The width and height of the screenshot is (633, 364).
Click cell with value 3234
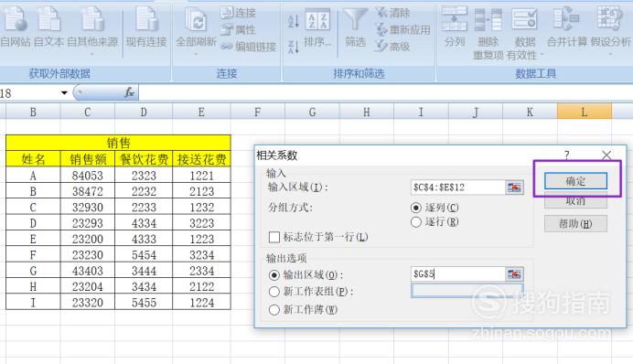[x=201, y=254]
